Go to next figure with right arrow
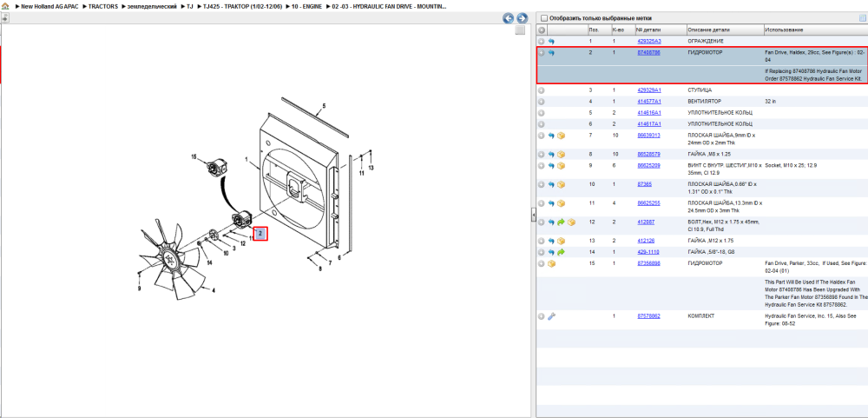This screenshot has height=418, width=868. click(522, 18)
